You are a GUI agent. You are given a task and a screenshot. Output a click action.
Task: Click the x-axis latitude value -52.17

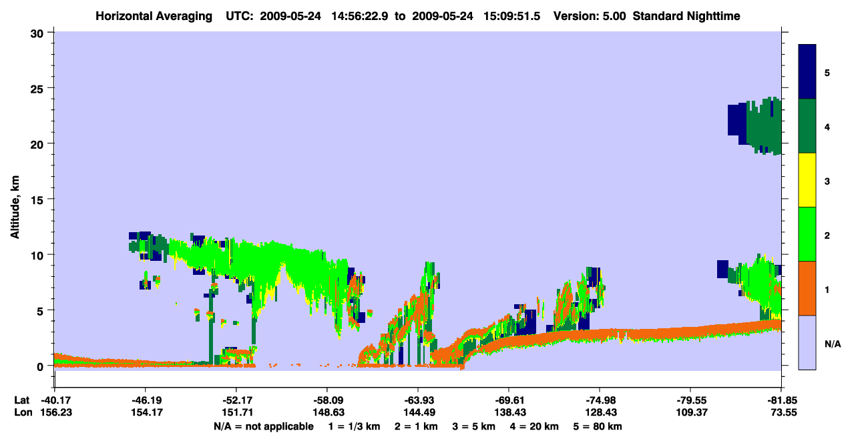click(x=236, y=400)
